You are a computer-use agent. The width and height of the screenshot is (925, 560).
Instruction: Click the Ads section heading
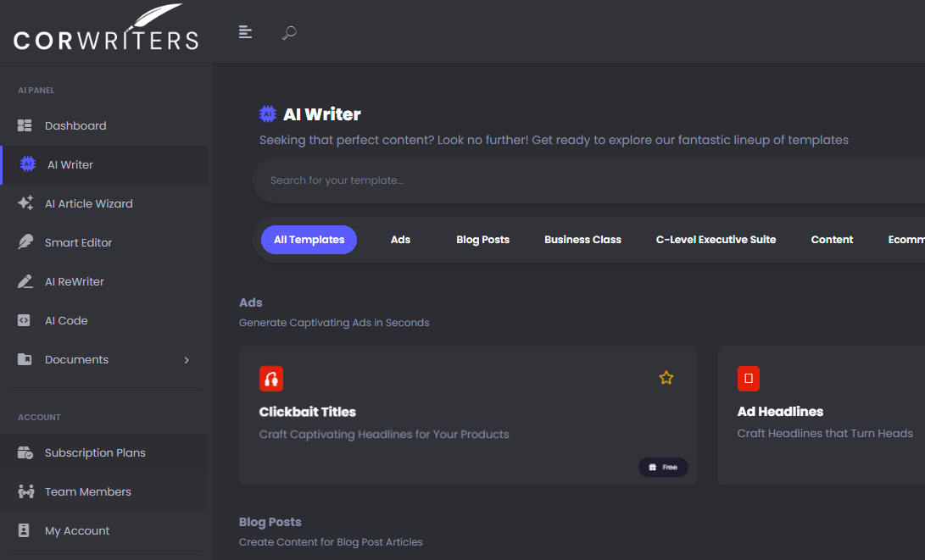click(251, 302)
